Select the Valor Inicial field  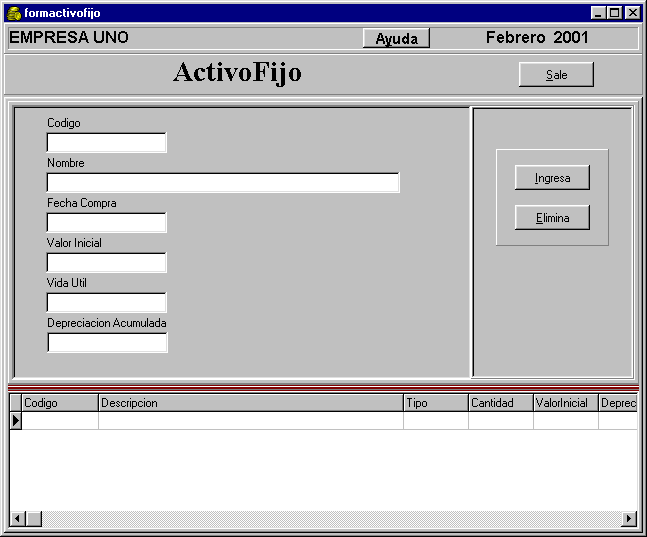point(106,263)
